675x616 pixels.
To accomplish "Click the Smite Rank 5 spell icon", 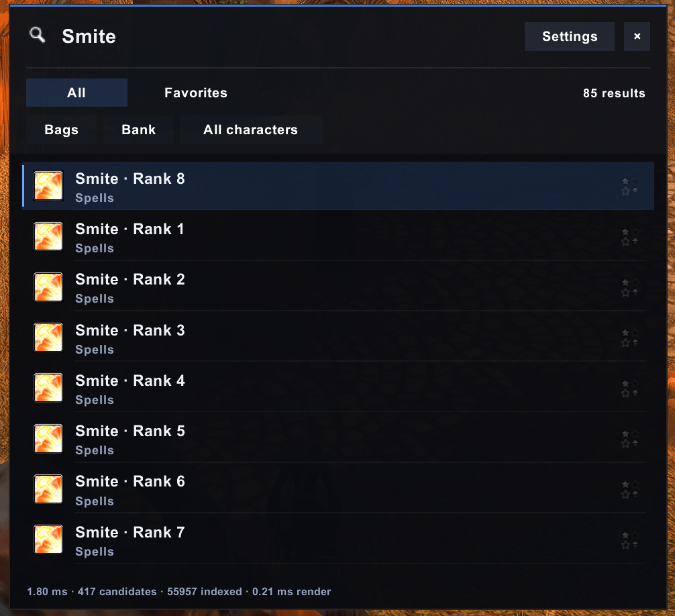I will [48, 439].
